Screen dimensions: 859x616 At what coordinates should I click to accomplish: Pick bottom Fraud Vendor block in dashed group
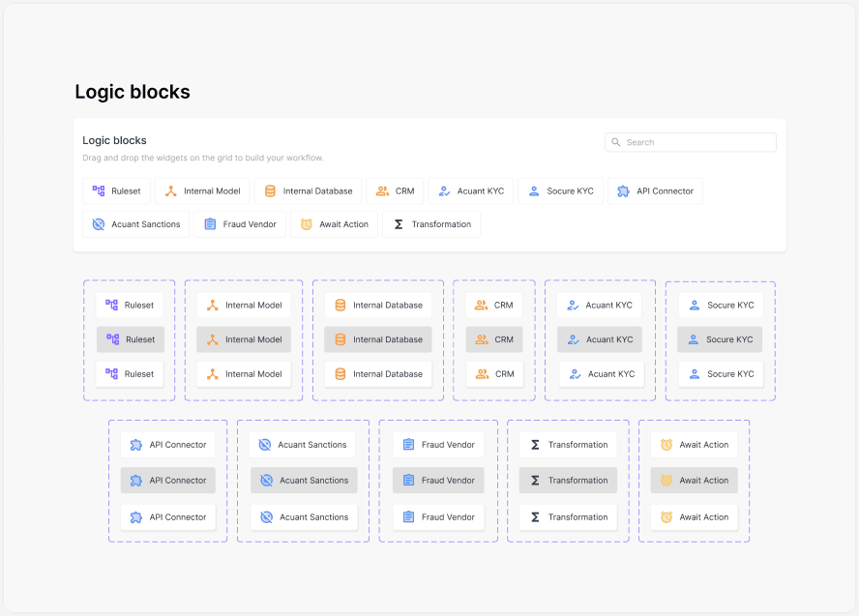[438, 517]
